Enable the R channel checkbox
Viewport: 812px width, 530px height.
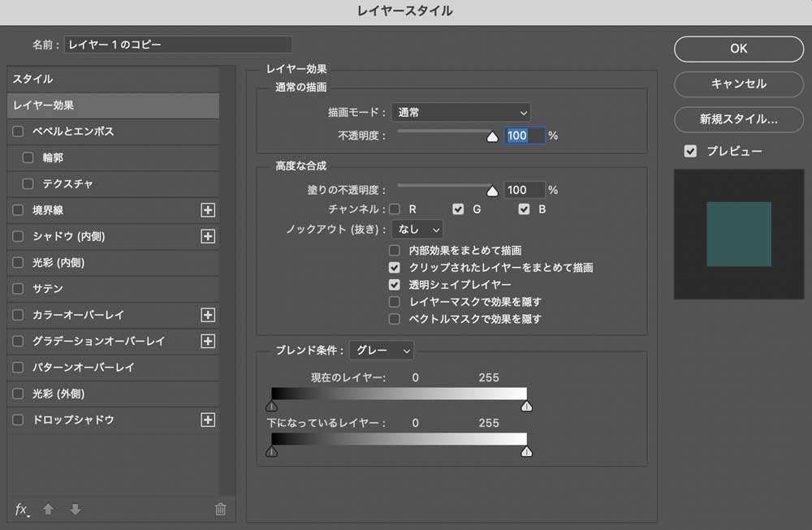tap(394, 209)
